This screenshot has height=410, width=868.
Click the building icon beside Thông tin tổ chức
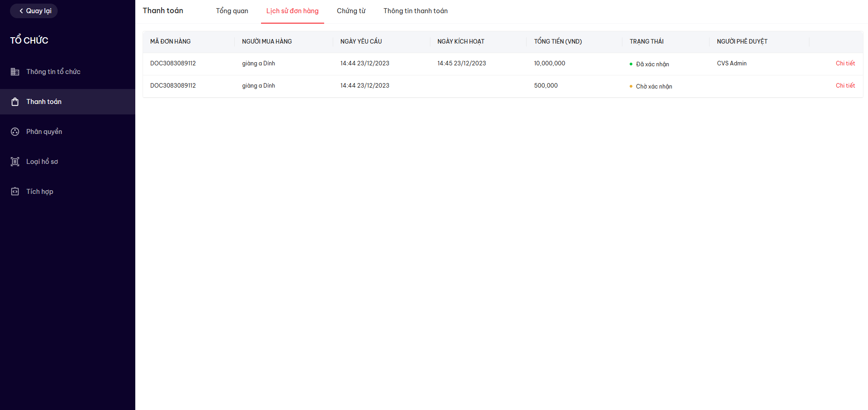[15, 72]
